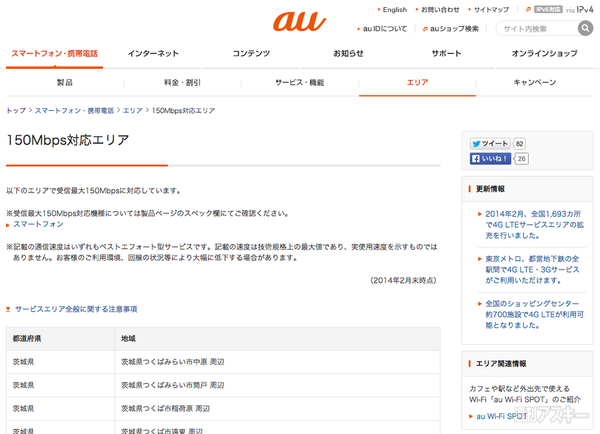Open the English language link
This screenshot has width=600, height=434.
(395, 10)
